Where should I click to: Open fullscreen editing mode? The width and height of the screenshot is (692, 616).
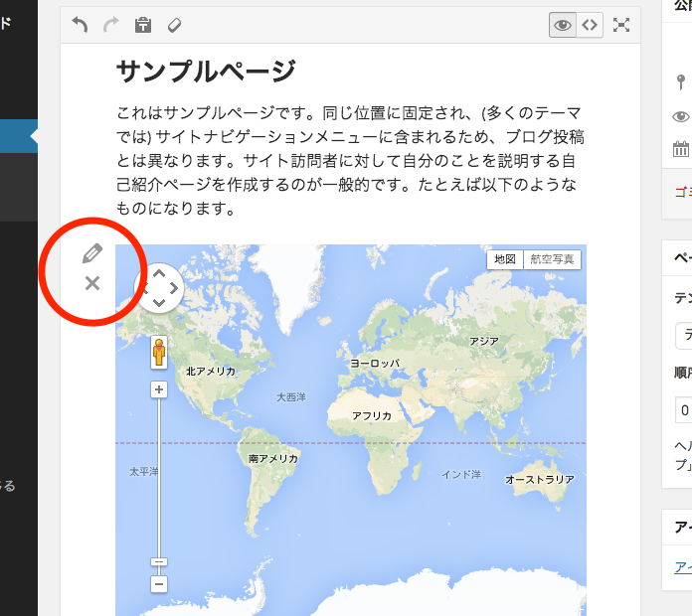(x=621, y=26)
